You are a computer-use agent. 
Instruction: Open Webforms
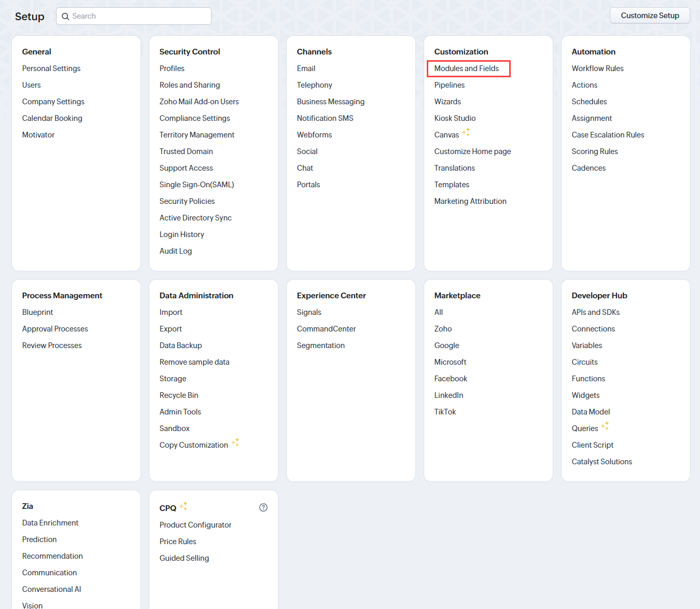pos(314,135)
